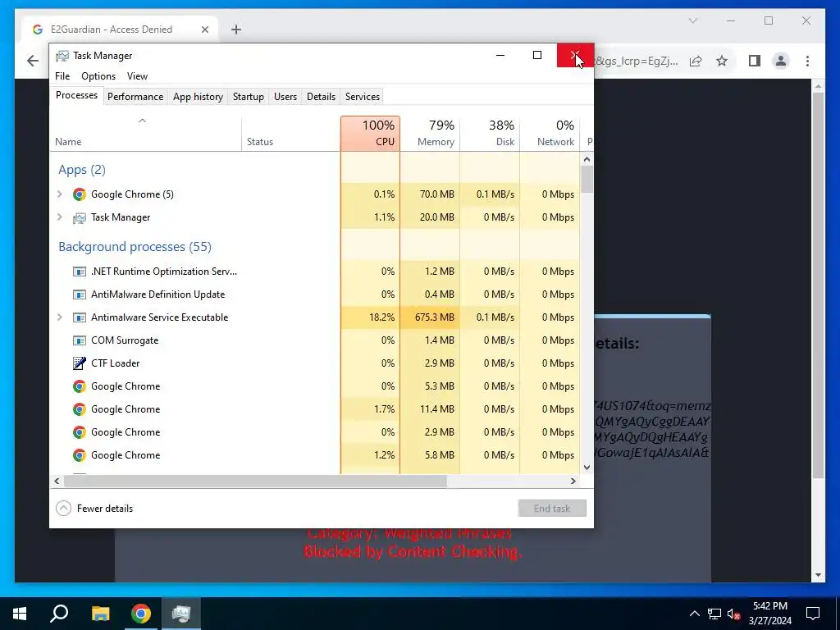
Task: Open the Windows Start menu
Action: tap(20, 614)
